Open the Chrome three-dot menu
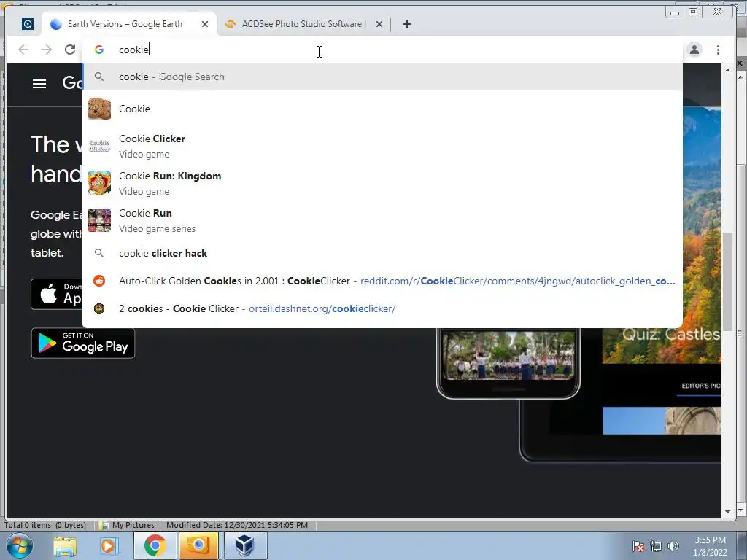The height and width of the screenshot is (560, 747). click(x=718, y=50)
